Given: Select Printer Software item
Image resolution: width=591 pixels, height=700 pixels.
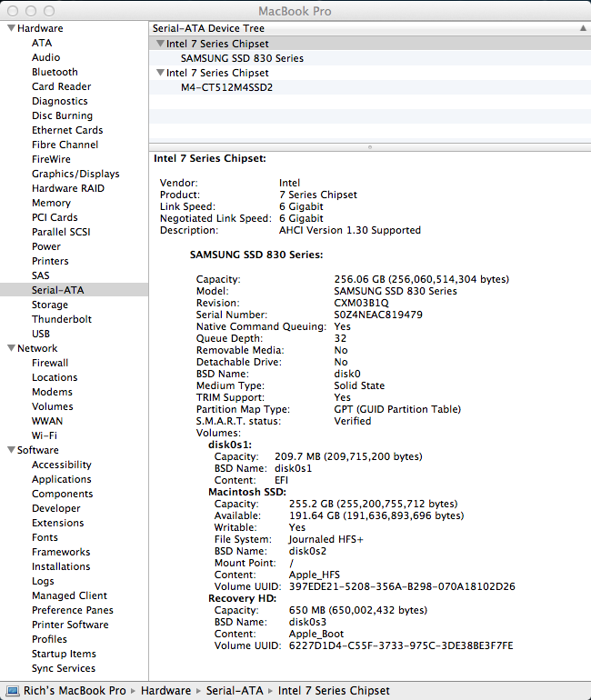Looking at the screenshot, I should pyautogui.click(x=70, y=625).
